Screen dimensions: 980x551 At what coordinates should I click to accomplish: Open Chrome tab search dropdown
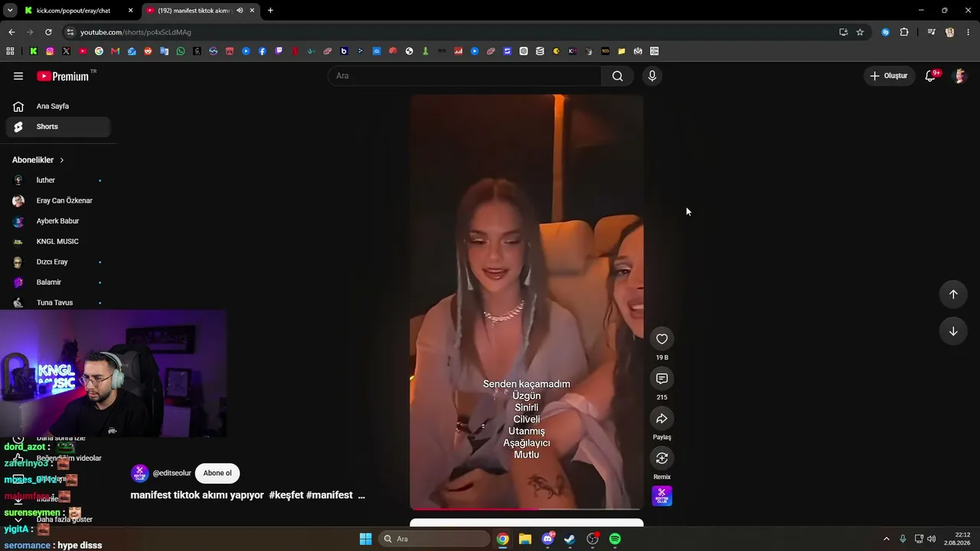[x=10, y=11]
